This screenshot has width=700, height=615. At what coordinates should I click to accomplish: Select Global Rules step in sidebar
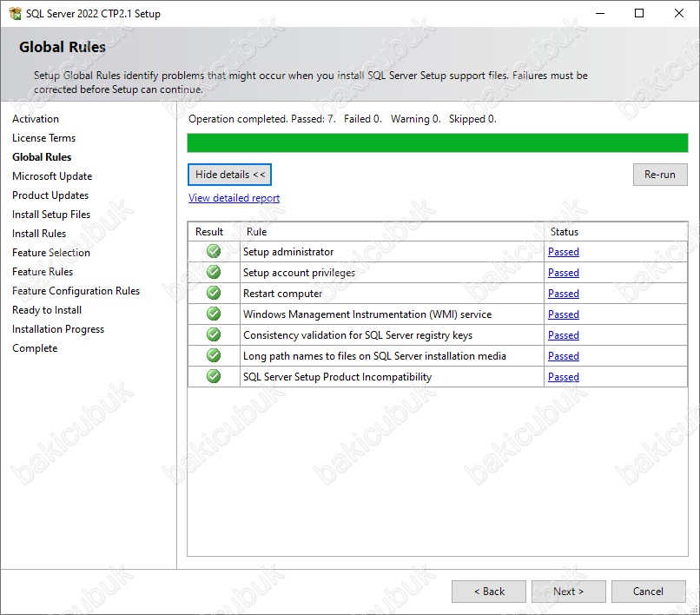pos(42,157)
